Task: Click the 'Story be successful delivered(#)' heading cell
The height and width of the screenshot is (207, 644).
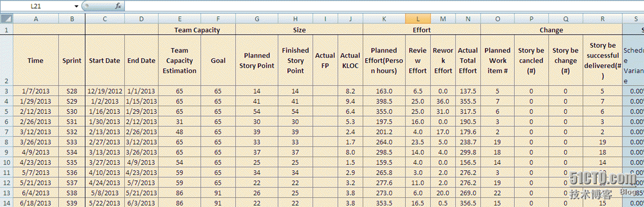Action: [602, 61]
